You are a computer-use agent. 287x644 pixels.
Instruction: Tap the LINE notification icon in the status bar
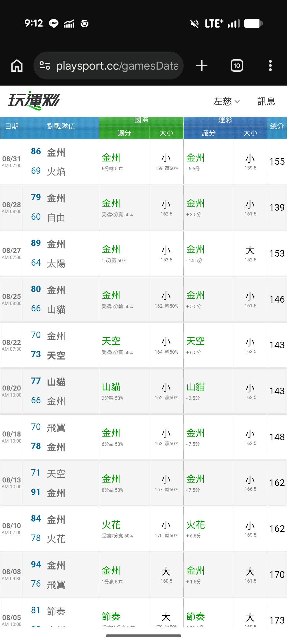pos(54,24)
